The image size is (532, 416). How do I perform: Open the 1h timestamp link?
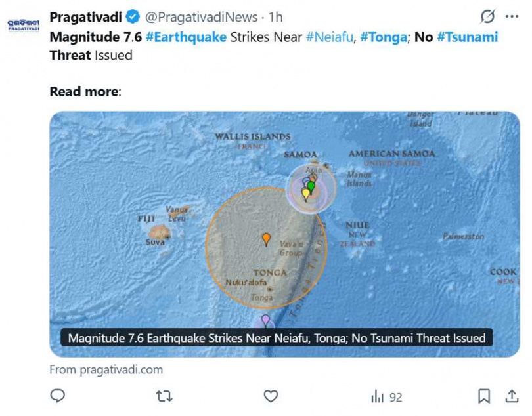(x=276, y=16)
